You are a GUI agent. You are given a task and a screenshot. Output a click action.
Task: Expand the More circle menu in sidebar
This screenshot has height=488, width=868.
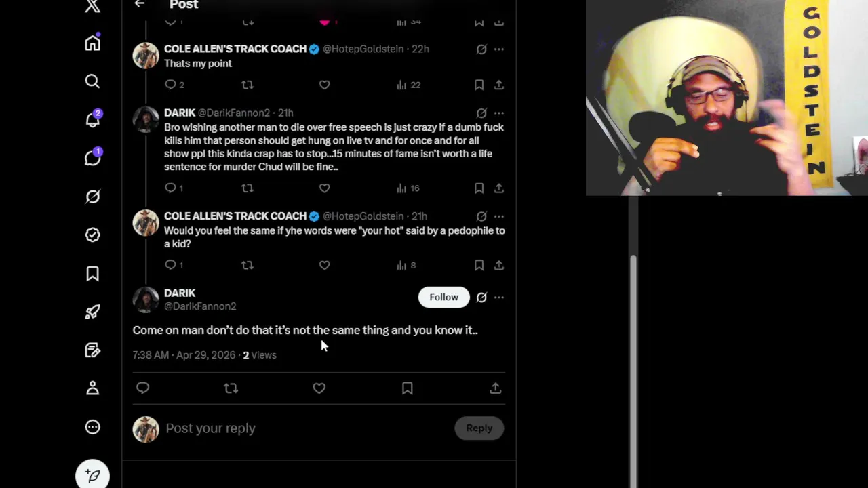coord(92,427)
